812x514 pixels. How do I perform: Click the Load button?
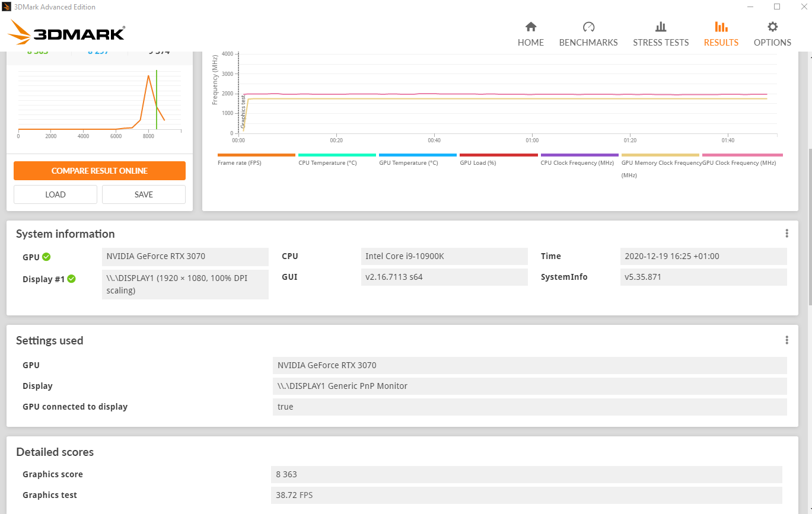click(x=55, y=194)
